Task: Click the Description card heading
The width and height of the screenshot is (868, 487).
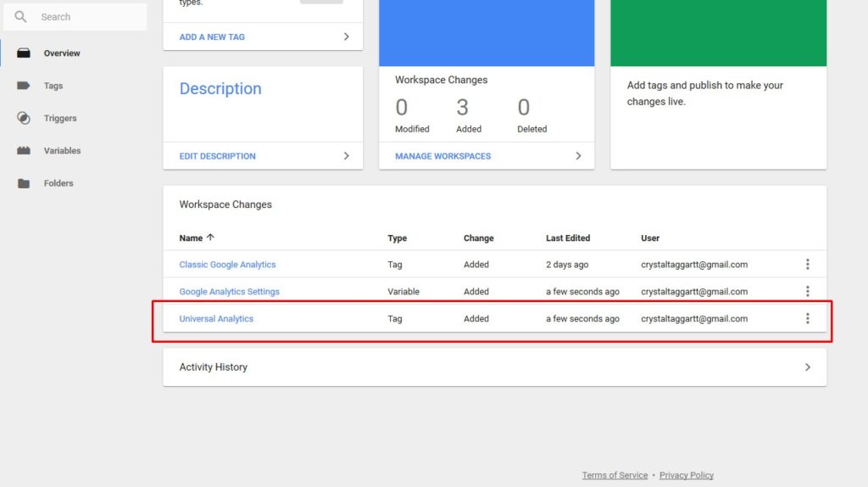Action: tap(220, 88)
